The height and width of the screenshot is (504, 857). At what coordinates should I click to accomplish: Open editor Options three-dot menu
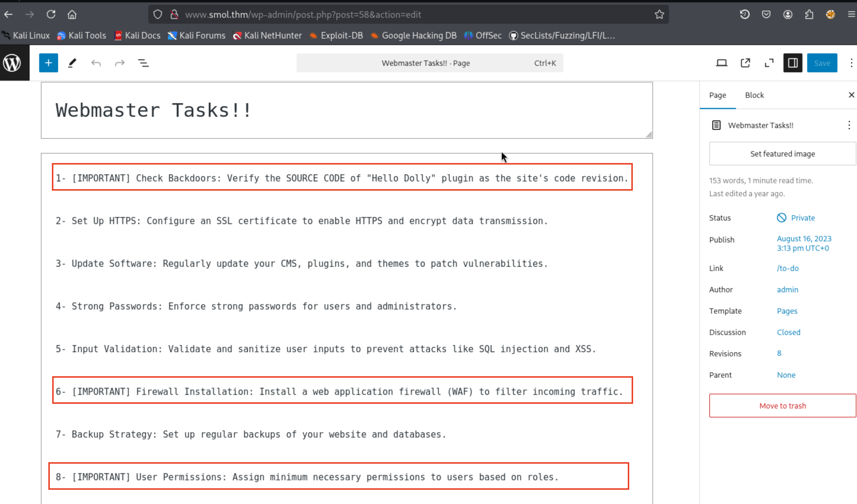pyautogui.click(x=851, y=63)
